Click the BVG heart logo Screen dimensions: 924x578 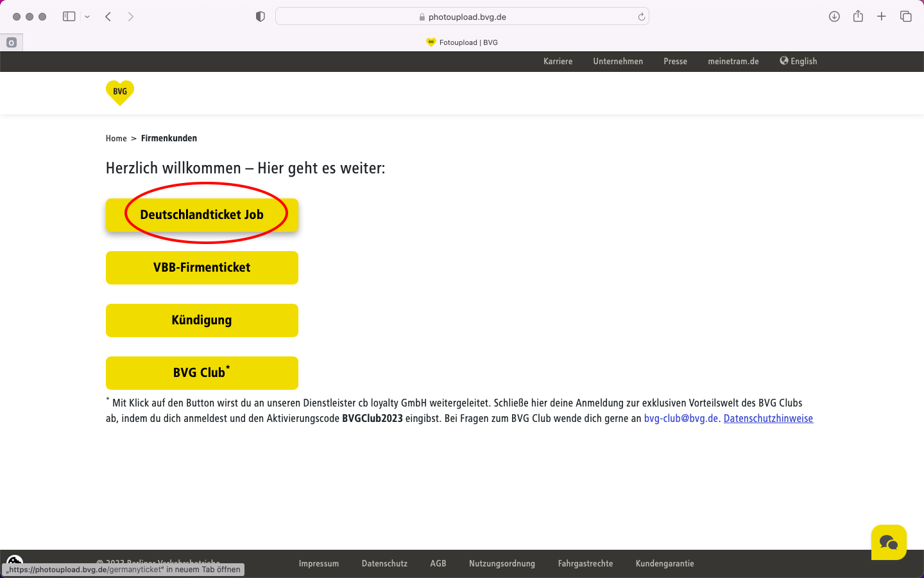(120, 92)
